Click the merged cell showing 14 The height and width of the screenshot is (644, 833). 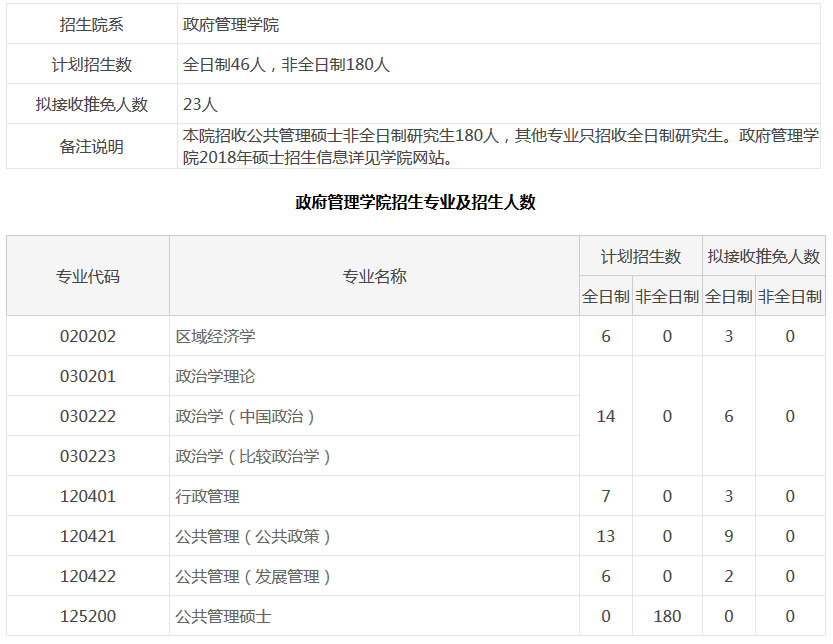(x=606, y=416)
